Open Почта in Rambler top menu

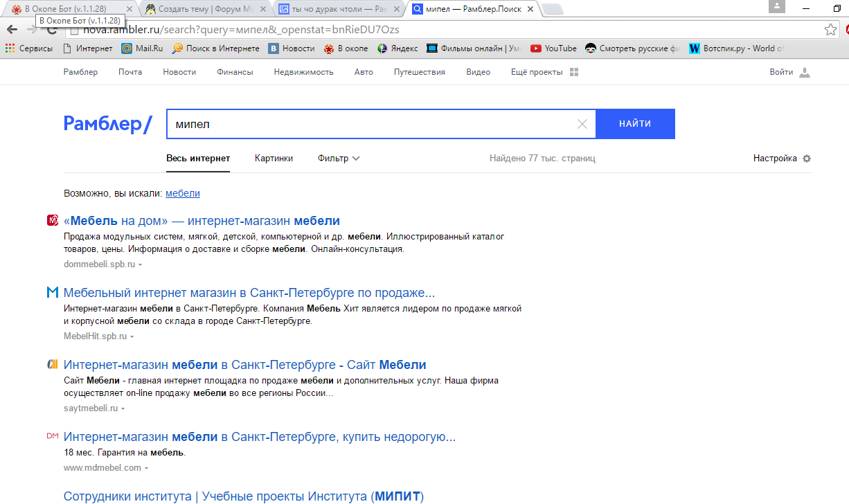pos(130,72)
